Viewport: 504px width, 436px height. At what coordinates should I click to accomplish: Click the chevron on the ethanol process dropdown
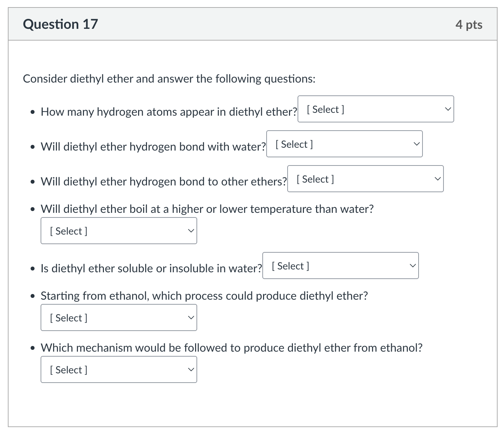pos(191,317)
